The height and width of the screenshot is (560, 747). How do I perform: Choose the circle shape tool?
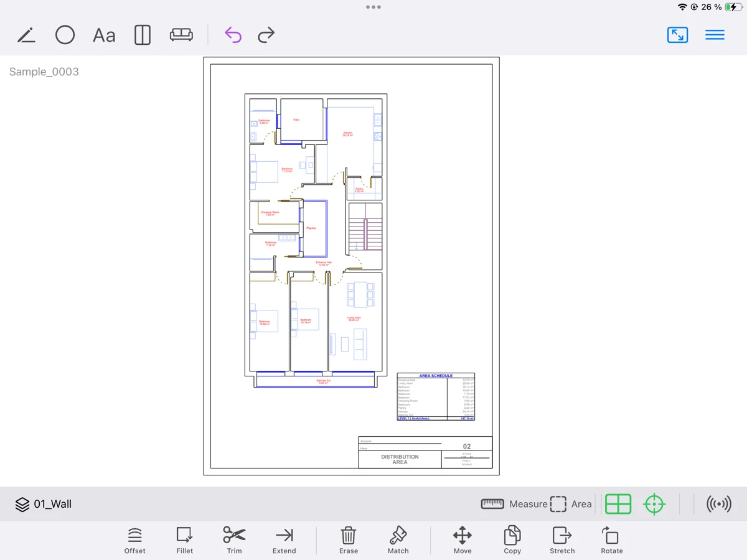coord(65,35)
